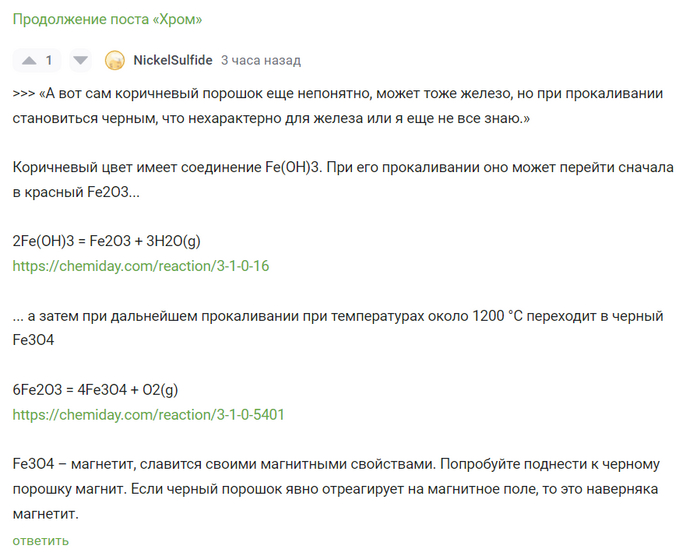Downvote the NickelSulfide comment
This screenshot has width=700, height=556.
coord(81,60)
